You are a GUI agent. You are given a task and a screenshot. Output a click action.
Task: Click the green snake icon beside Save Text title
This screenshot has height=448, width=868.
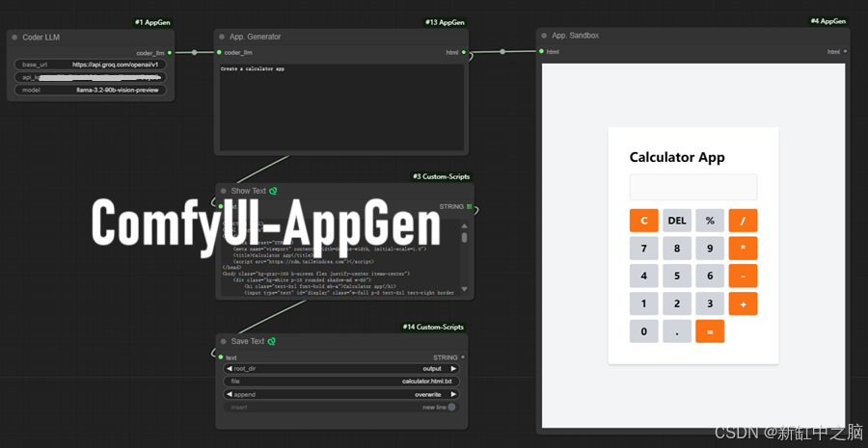coord(271,341)
